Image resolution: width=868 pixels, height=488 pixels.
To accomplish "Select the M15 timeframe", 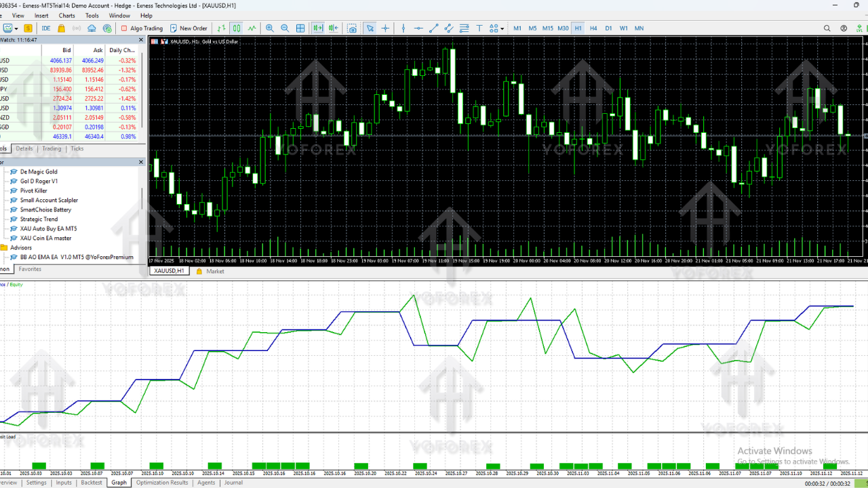I will tap(547, 28).
